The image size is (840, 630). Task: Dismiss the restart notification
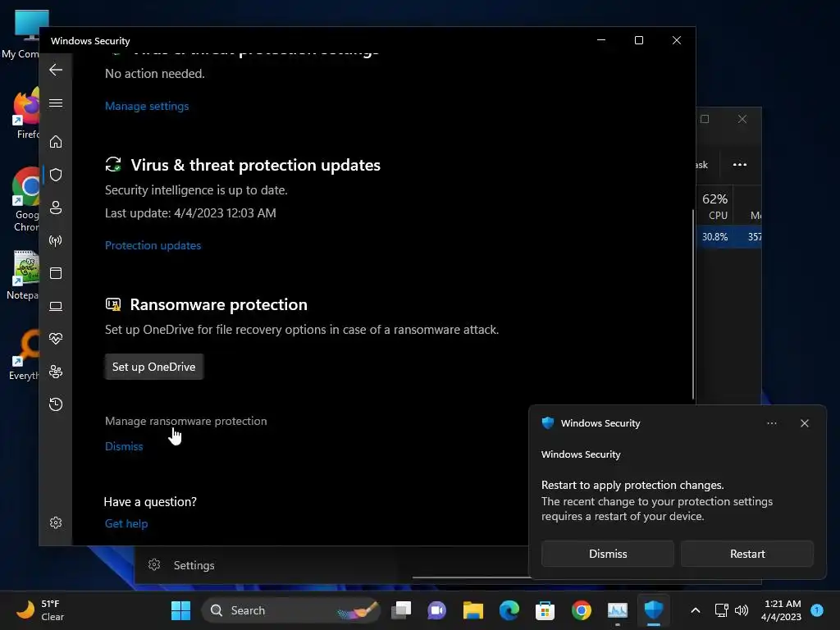[x=608, y=554]
